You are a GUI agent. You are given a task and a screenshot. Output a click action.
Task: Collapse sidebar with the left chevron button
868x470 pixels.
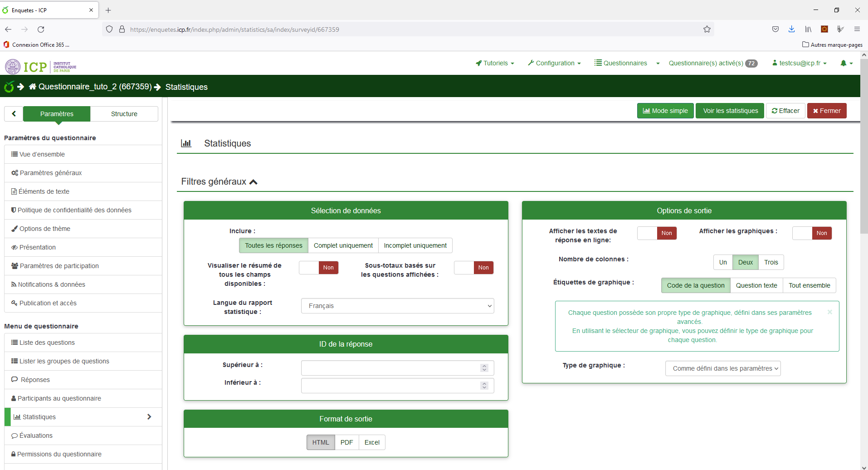tap(14, 114)
